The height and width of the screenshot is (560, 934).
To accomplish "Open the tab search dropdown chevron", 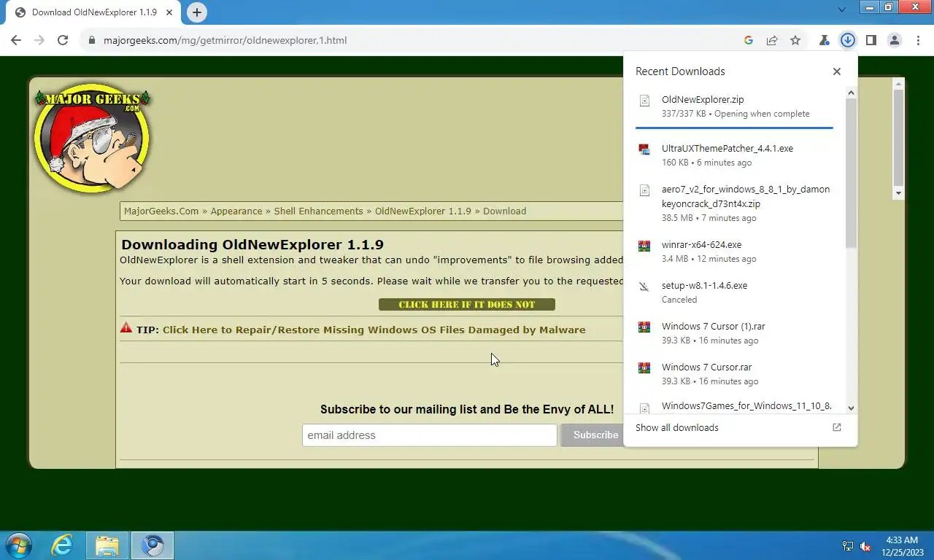I will click(841, 9).
